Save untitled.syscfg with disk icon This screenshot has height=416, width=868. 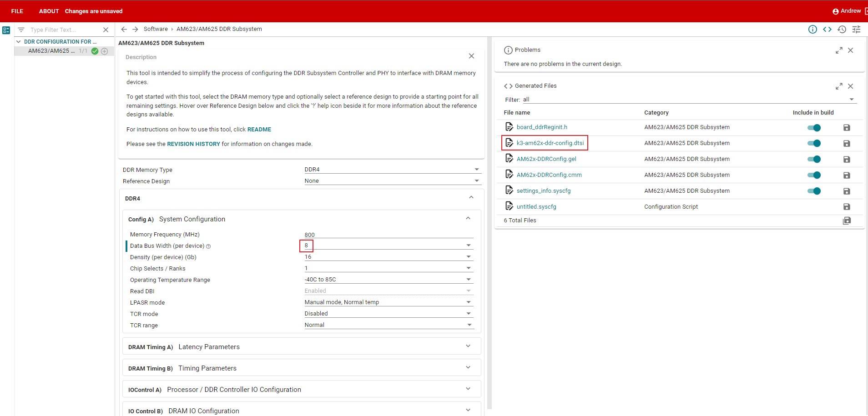[x=847, y=207]
